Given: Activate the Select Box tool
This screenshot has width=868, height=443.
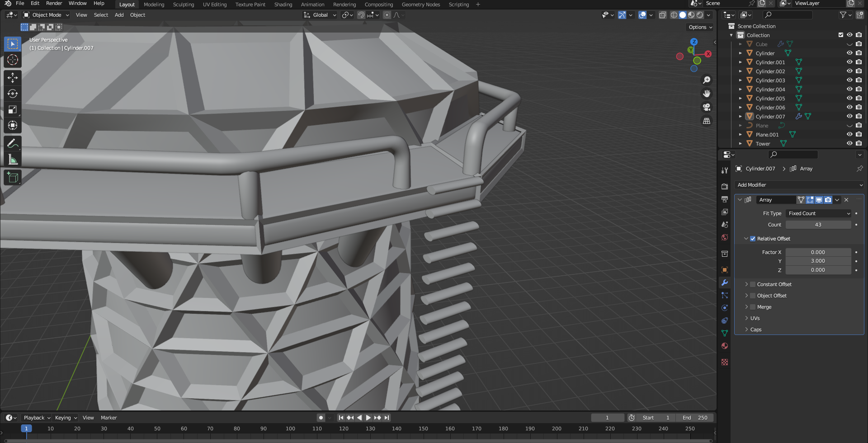Looking at the screenshot, I should point(13,44).
